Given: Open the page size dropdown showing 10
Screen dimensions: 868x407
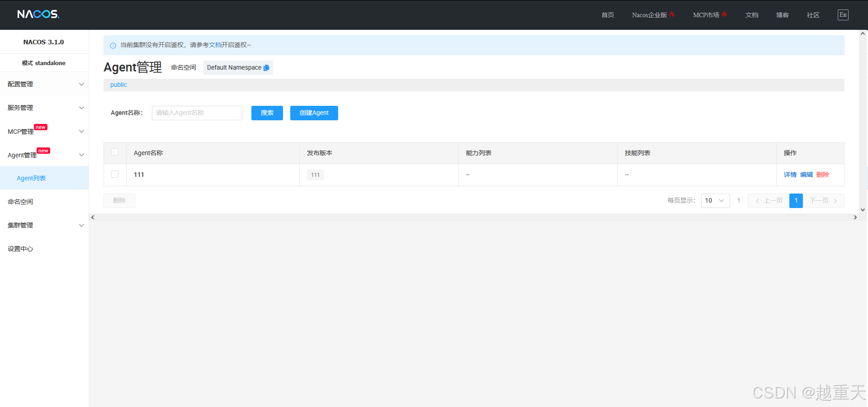Looking at the screenshot, I should pyautogui.click(x=715, y=200).
